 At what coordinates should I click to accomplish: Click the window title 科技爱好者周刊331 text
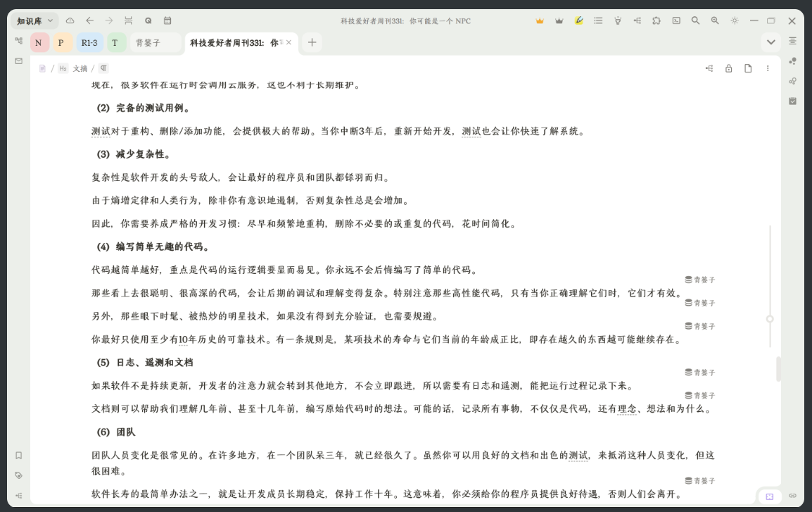pyautogui.click(x=405, y=21)
